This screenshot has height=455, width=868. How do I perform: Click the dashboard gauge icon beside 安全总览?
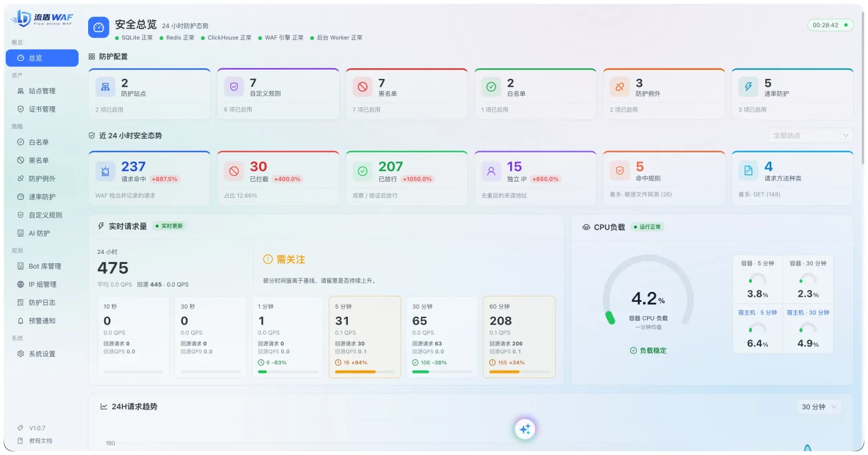point(99,27)
